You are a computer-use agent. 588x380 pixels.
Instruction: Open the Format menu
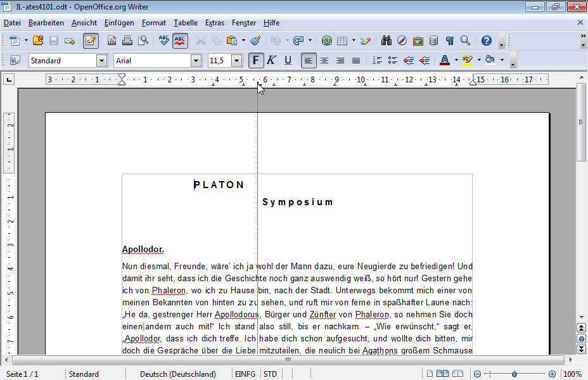tap(154, 23)
